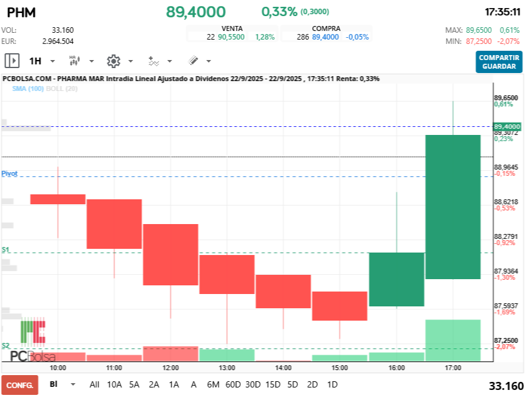Screen dimensions: 532x398
Task: Open the BI selector dropdown
Action: [63, 384]
